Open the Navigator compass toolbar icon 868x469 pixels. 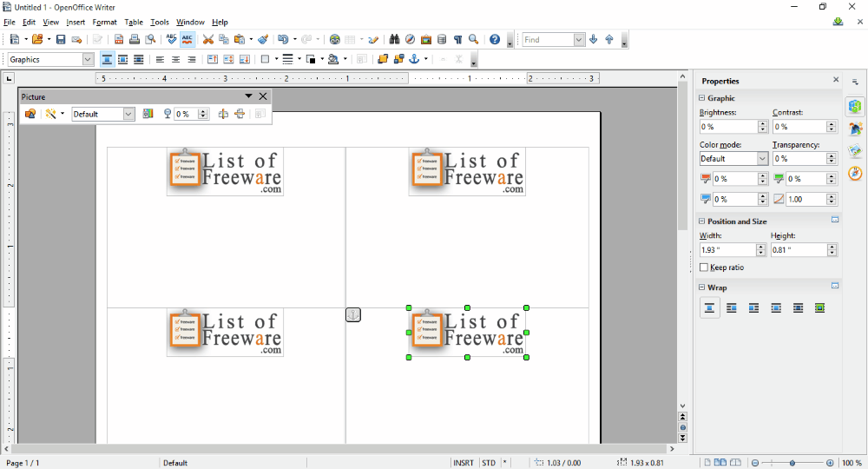411,39
